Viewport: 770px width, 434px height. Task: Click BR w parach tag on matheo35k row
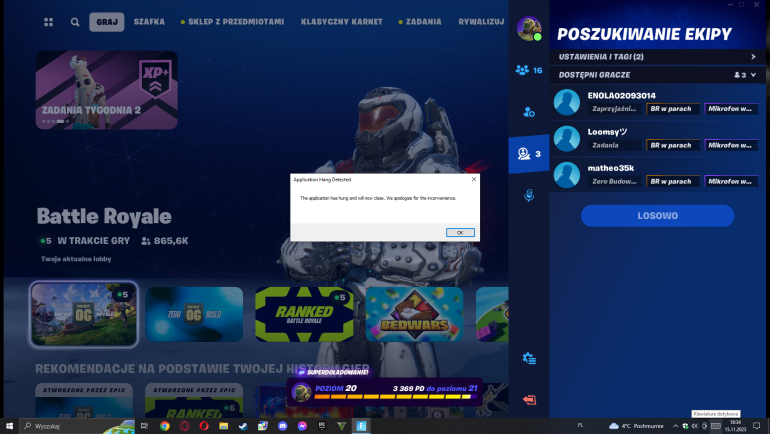(672, 182)
